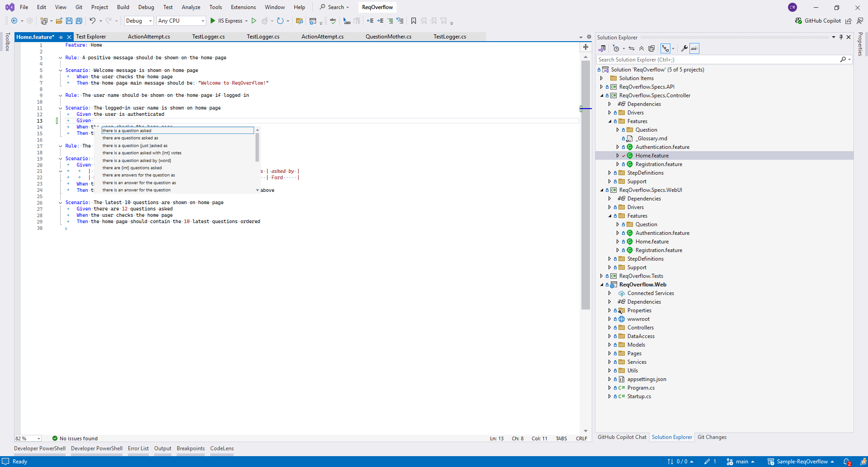Click the pending changes pencil count indicator
The height and width of the screenshot is (467, 868).
[x=710, y=462]
